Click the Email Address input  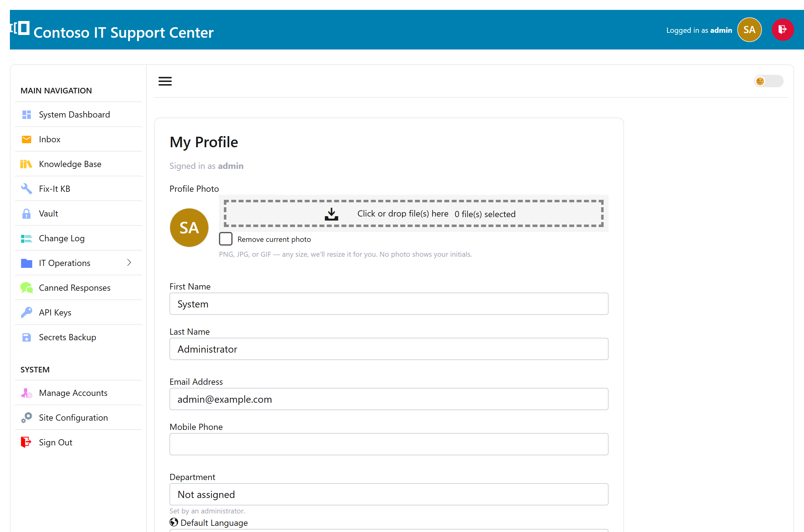pyautogui.click(x=389, y=399)
